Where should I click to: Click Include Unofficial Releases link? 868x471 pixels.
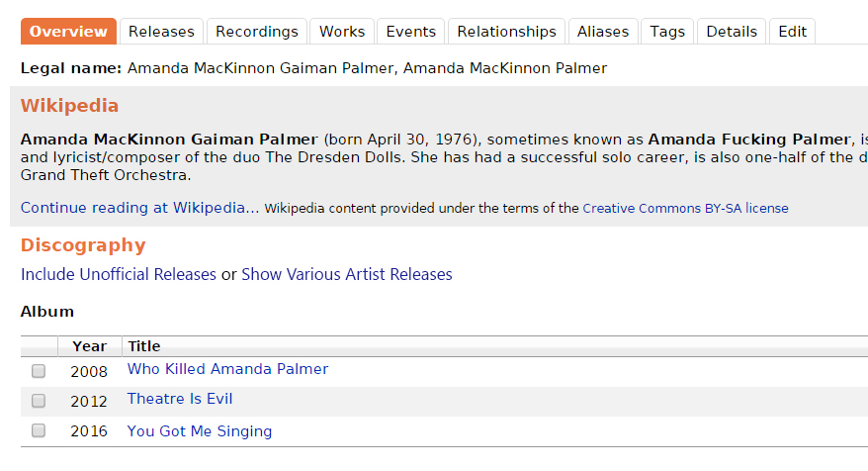(x=119, y=274)
